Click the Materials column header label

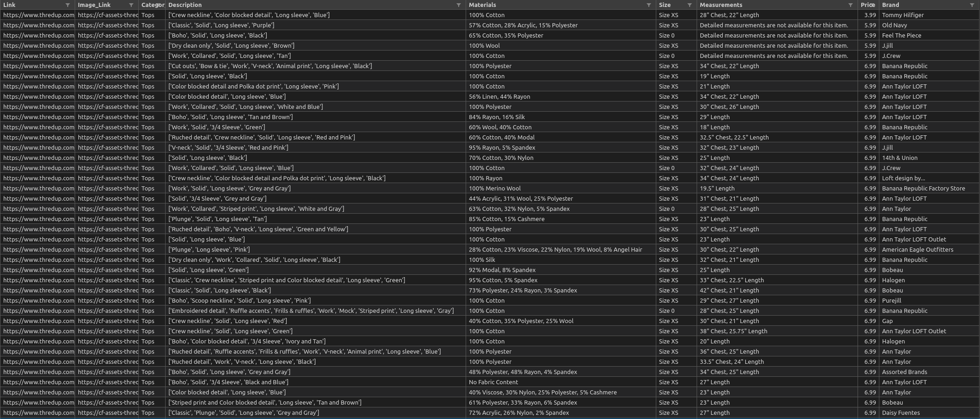482,5
